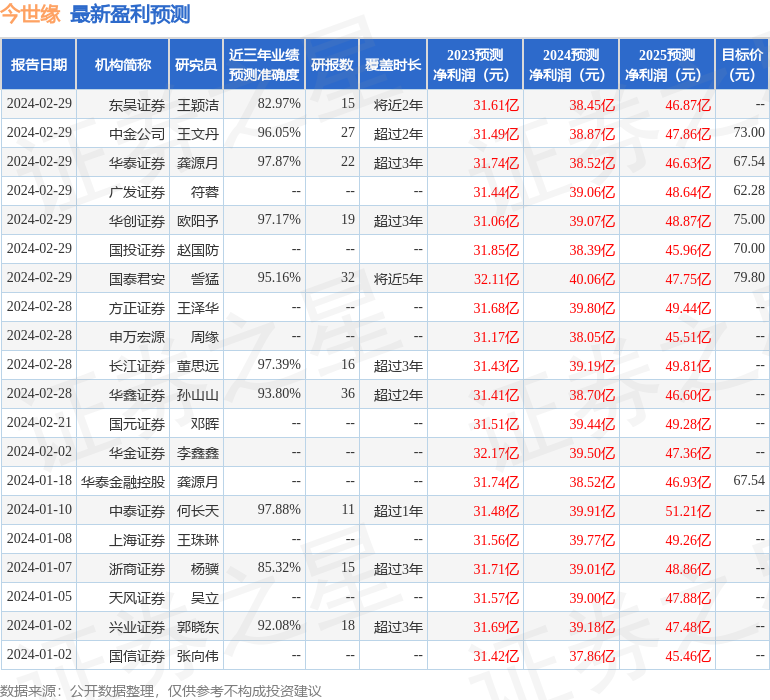Click researcher name 王泽华
Image resolution: width=770 pixels, height=700 pixels.
[x=197, y=308]
